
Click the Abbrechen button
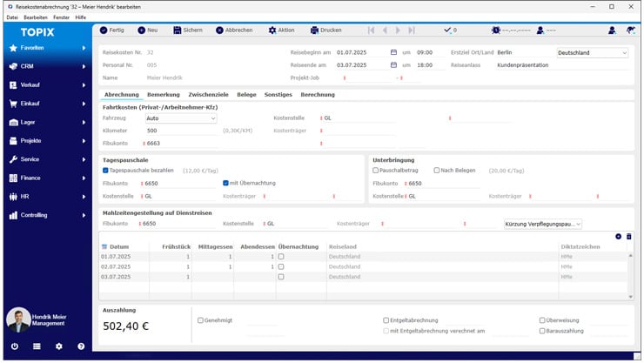click(x=232, y=30)
